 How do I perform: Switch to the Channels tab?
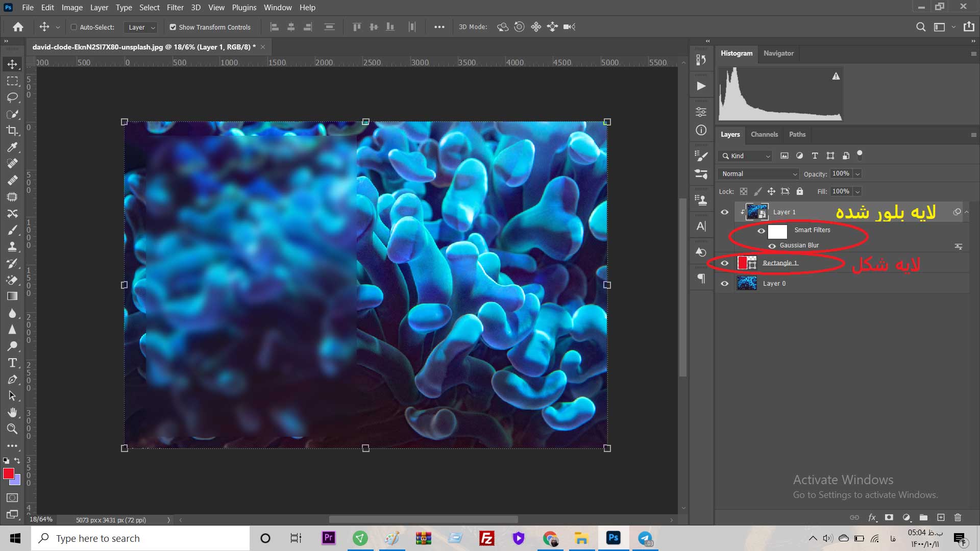pos(764,134)
